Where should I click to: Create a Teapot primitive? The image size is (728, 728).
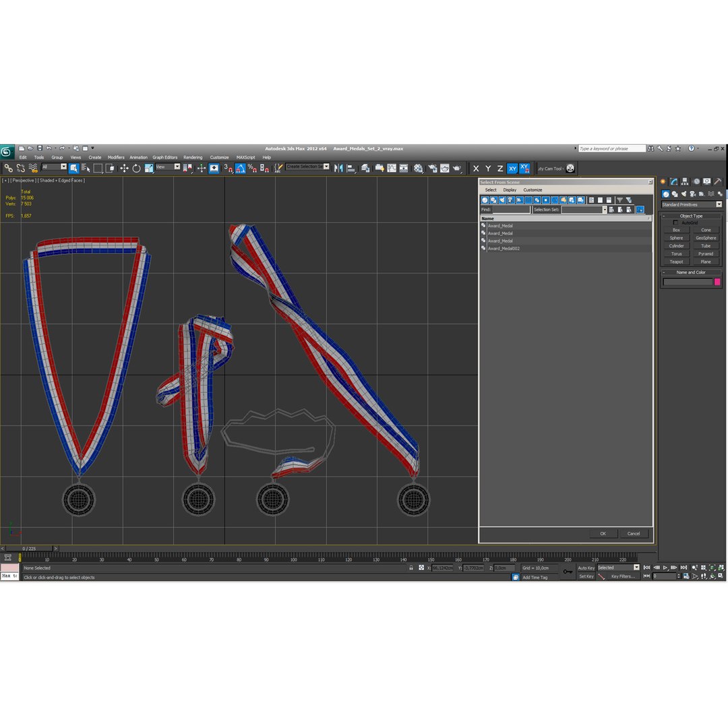pyautogui.click(x=677, y=262)
